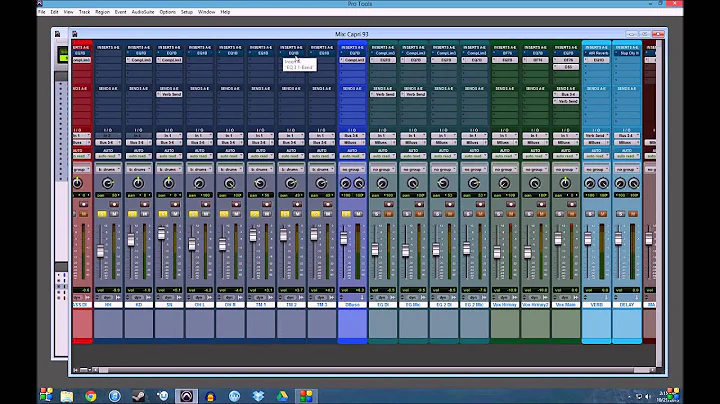Solo the Vox Hrmny track
This screenshot has width=720, height=404.
point(499,214)
